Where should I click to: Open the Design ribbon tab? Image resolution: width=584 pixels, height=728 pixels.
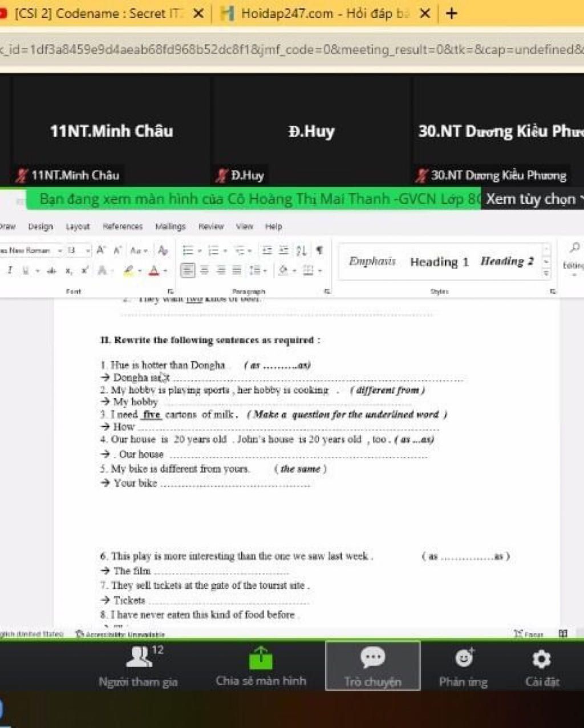click(40, 227)
